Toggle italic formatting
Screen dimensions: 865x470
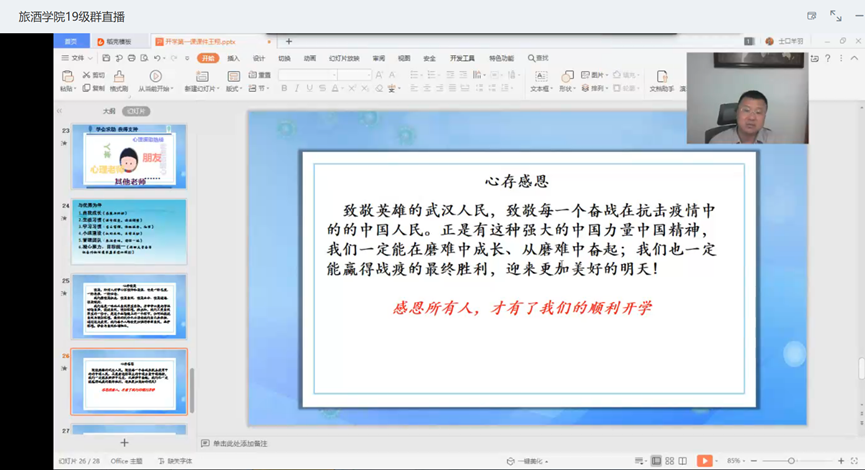point(297,89)
